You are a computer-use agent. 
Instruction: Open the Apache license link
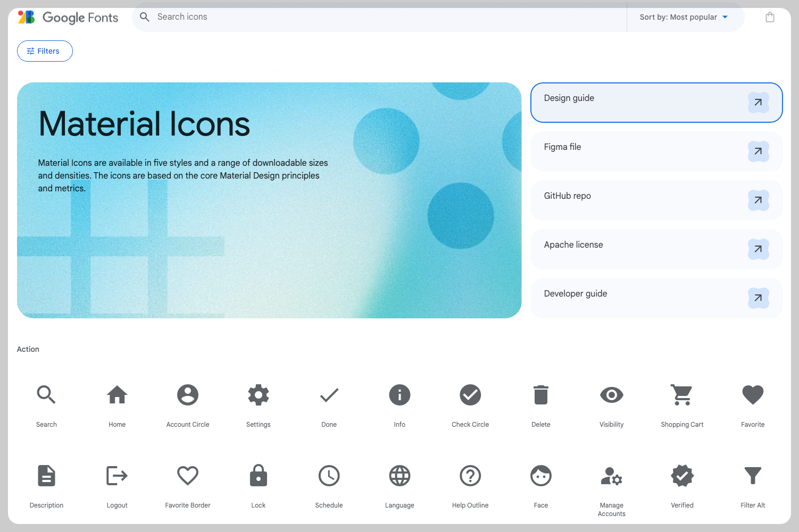[656, 249]
